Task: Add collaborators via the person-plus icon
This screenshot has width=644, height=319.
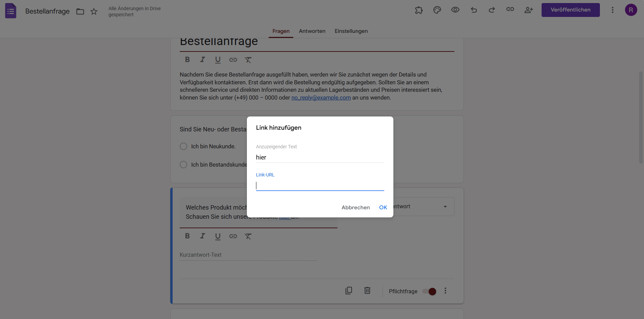Action: click(x=528, y=10)
